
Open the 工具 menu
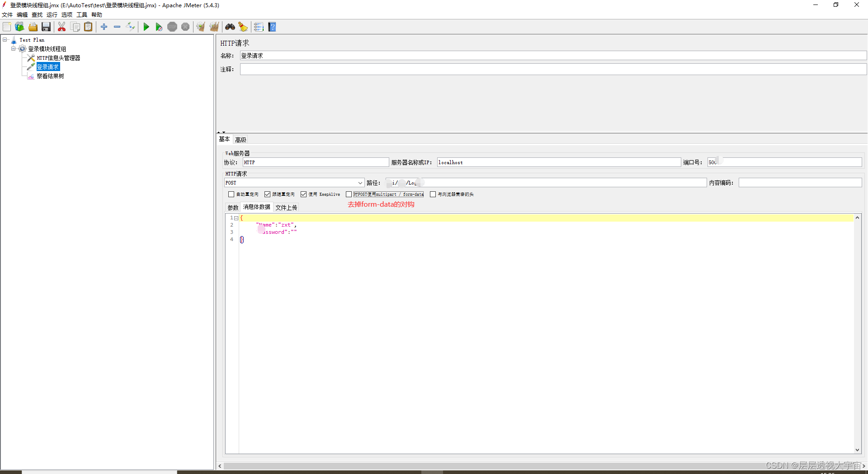coord(82,15)
